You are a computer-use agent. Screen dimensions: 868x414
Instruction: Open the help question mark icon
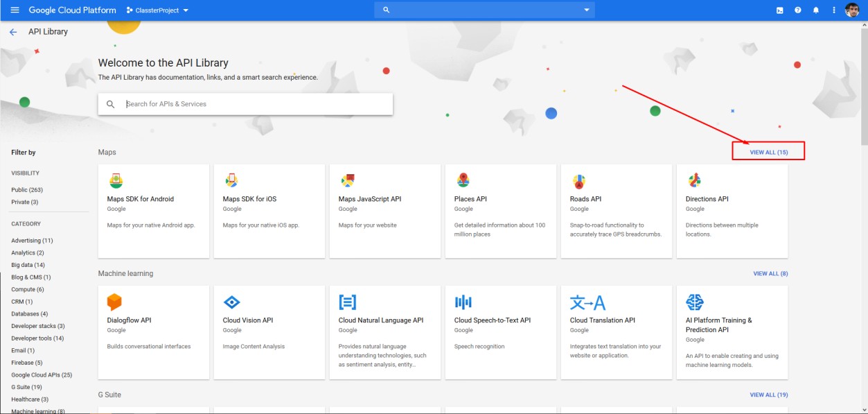tap(798, 10)
